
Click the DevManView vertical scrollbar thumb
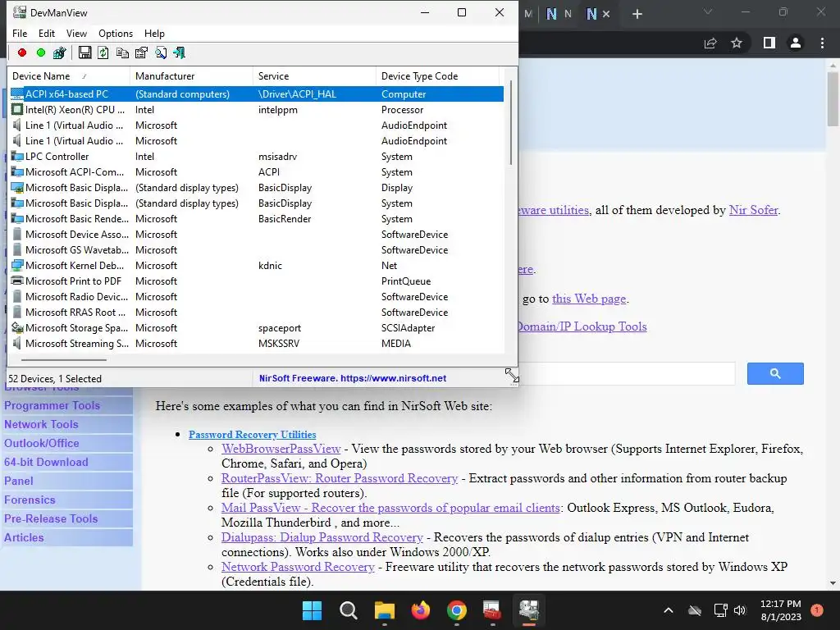(x=511, y=122)
